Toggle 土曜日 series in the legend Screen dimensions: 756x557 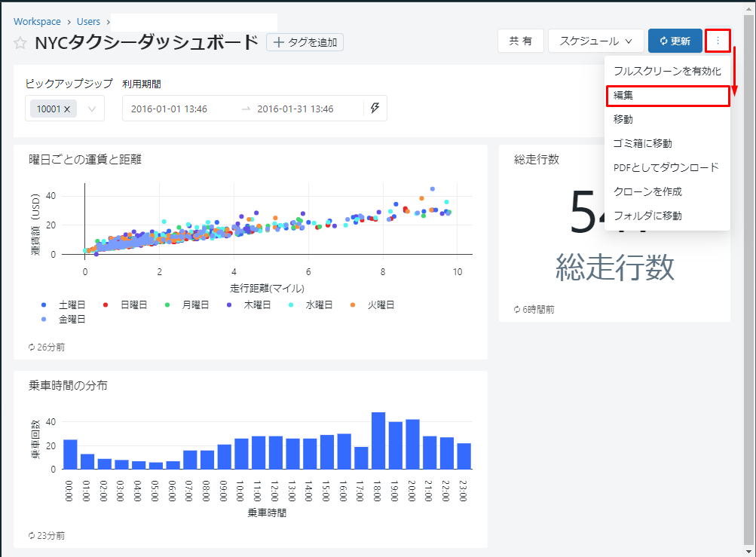(65, 305)
